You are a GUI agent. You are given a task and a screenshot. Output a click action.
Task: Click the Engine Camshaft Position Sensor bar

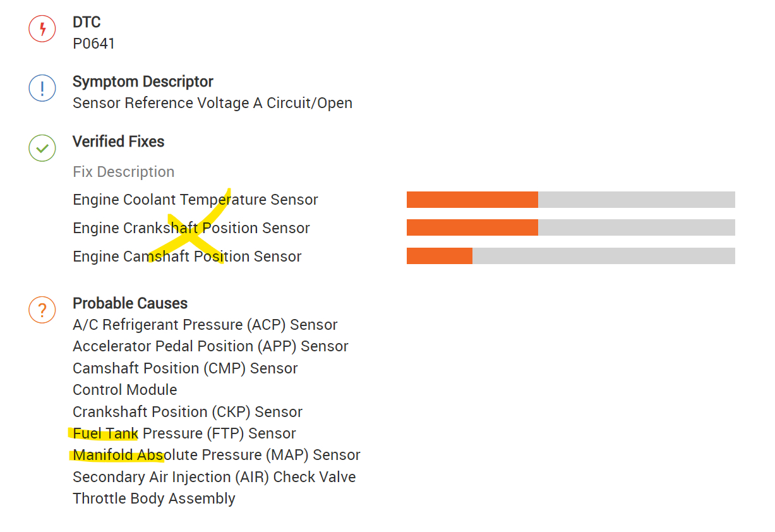(x=570, y=256)
